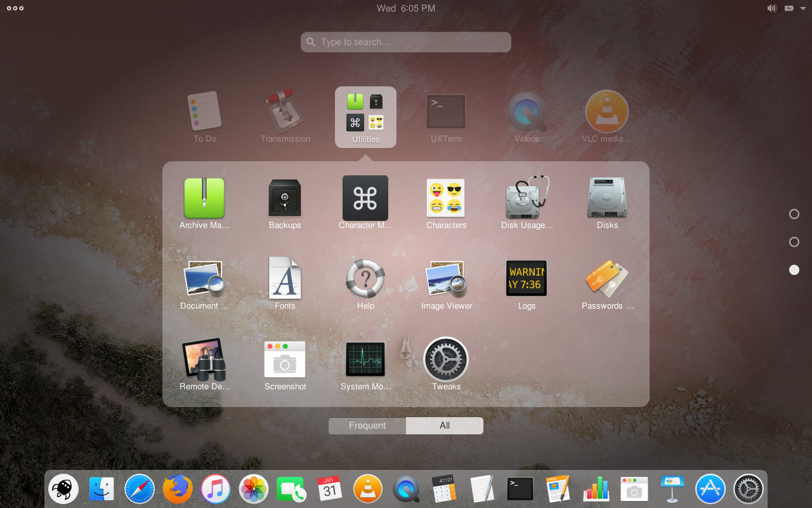Select the third, filled page indicator
This screenshot has width=812, height=508.
tap(794, 270)
